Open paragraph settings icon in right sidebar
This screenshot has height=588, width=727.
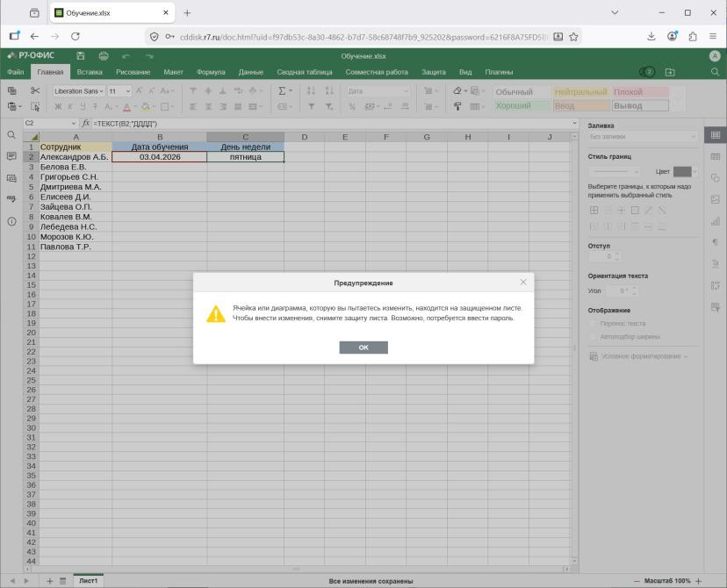(x=716, y=242)
